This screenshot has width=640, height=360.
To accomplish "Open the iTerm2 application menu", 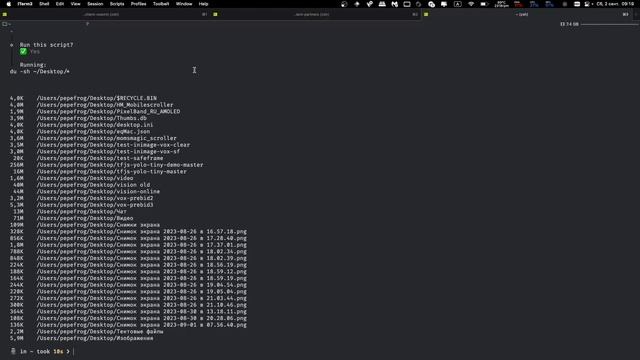I will [x=25, y=4].
